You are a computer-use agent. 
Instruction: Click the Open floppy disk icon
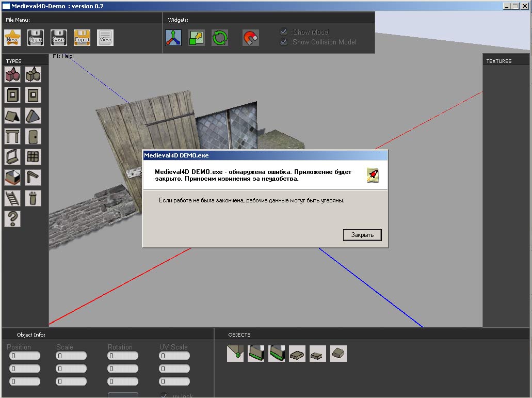pos(36,38)
